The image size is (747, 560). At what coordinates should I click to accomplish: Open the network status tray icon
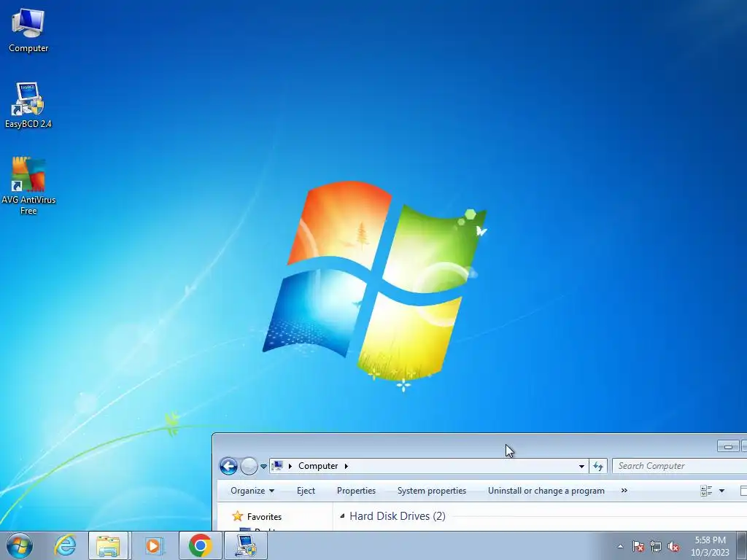click(x=656, y=546)
